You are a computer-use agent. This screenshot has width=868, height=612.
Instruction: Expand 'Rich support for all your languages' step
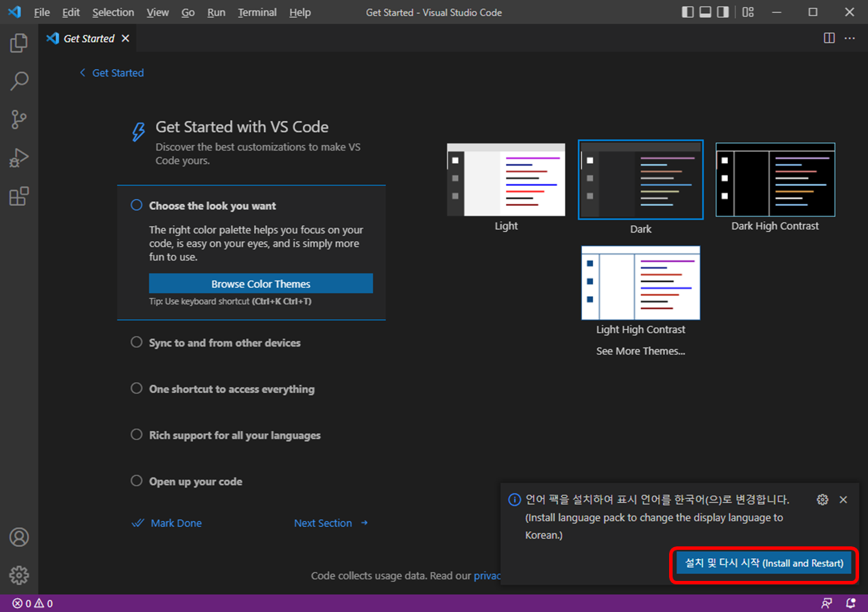click(235, 435)
